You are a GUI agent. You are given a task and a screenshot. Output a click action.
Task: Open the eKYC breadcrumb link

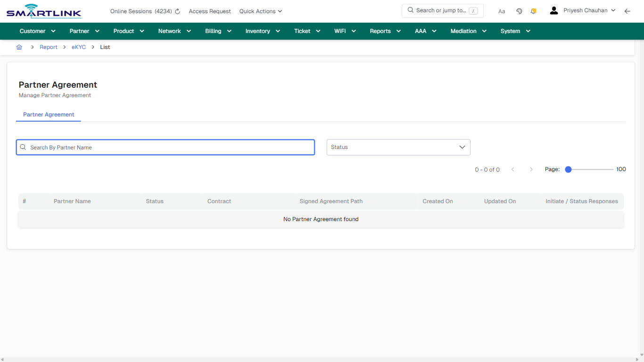pyautogui.click(x=79, y=47)
